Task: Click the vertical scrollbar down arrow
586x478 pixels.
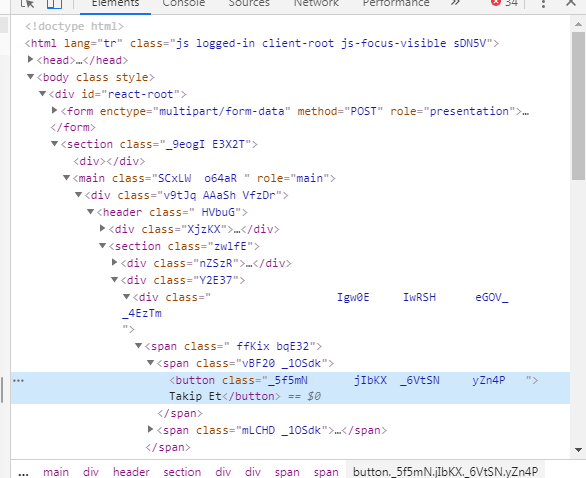Action: (578, 450)
